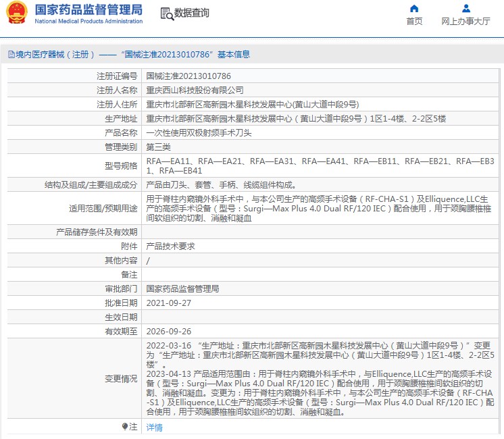Click the 2023-04-13 change record text
The width and height of the screenshot is (504, 439).
[x=320, y=392]
